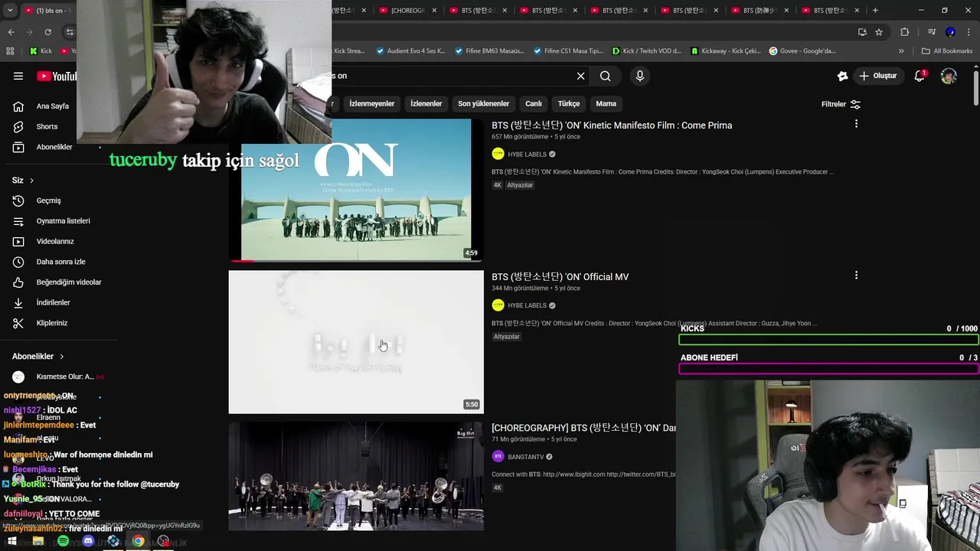Open YouTube notifications bell

(920, 76)
